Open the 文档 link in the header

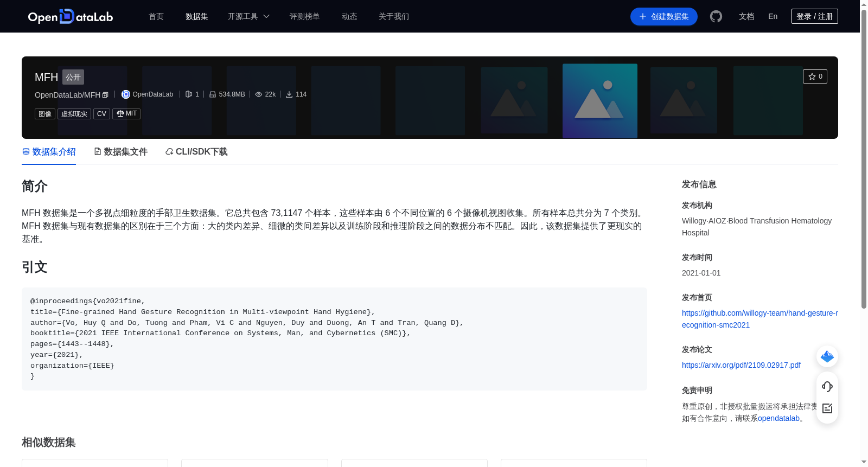pyautogui.click(x=746, y=16)
